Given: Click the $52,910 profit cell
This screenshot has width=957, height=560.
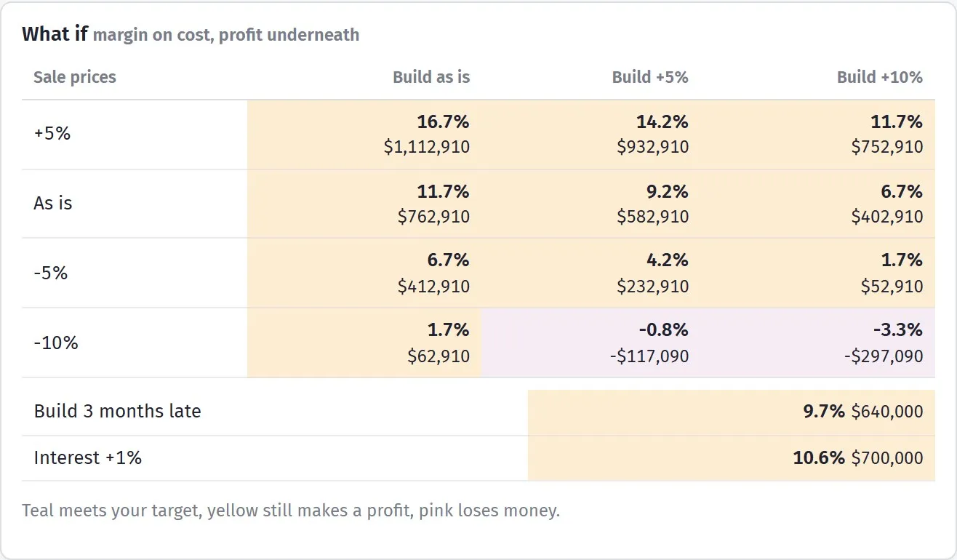Looking at the screenshot, I should tap(817, 273).
